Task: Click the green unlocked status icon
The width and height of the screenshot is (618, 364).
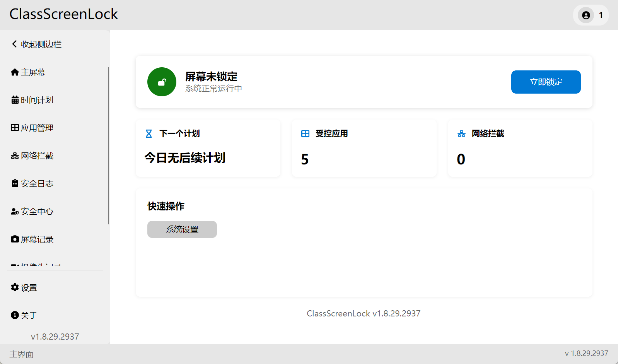Action: 162,82
